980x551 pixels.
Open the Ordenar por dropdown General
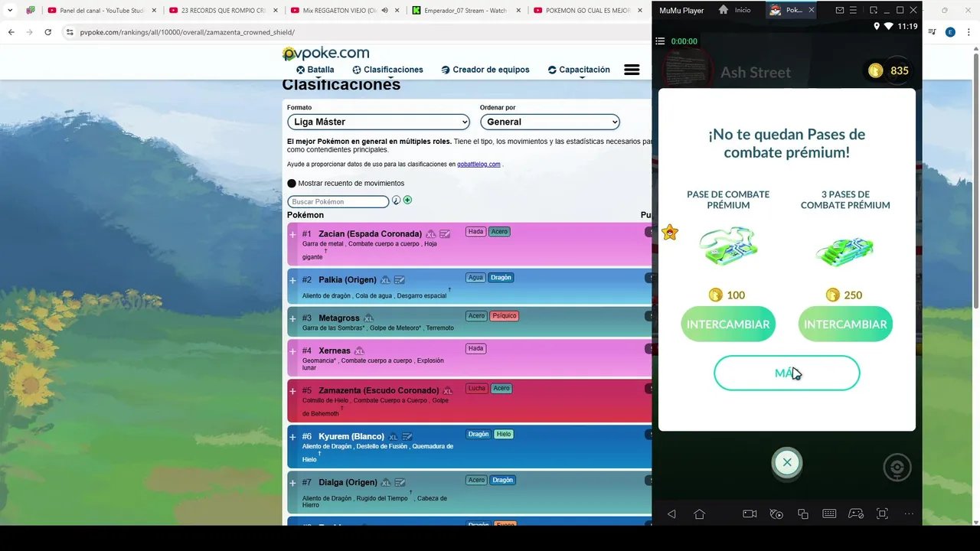550,122
